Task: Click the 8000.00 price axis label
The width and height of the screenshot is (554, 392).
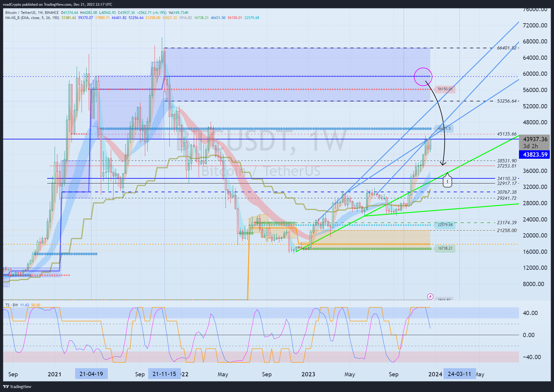Action: (533, 284)
